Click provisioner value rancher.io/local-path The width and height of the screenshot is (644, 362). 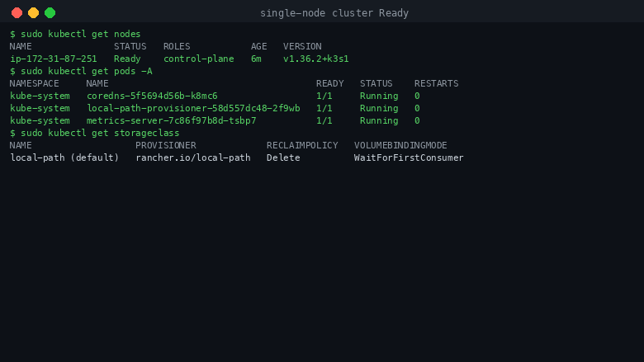(x=193, y=157)
